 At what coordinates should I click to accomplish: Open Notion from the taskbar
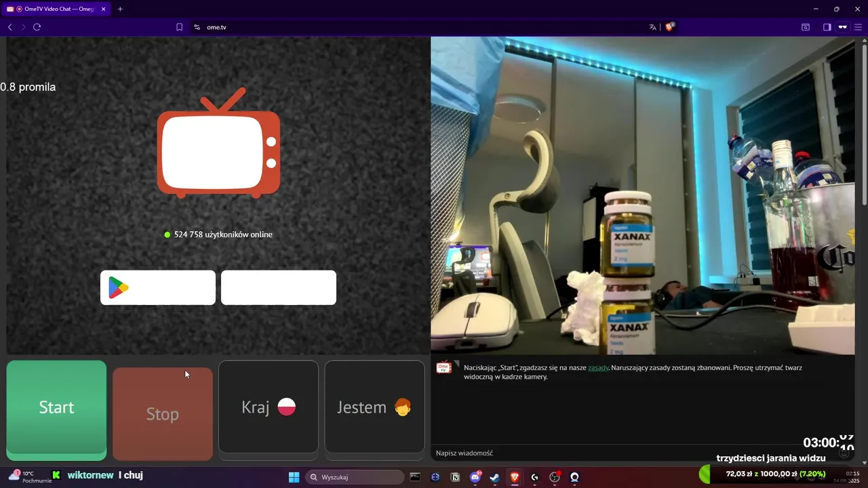click(455, 477)
